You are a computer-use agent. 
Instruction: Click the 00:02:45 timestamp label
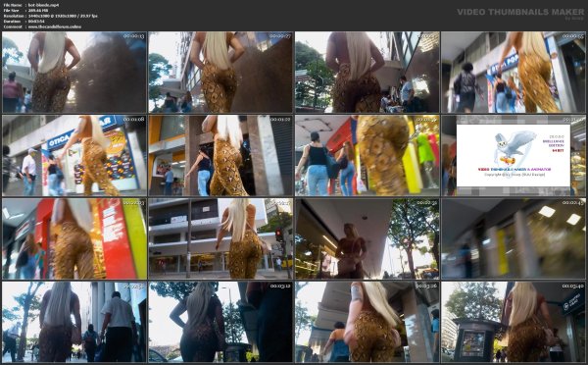573,203
